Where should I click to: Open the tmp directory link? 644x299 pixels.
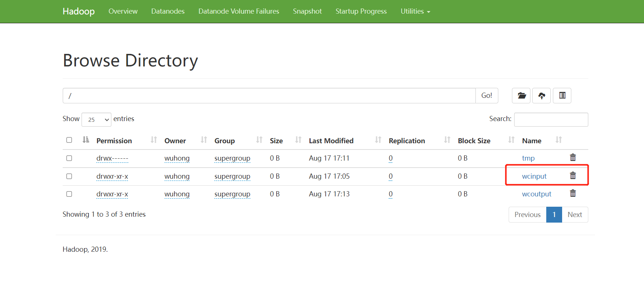[528, 158]
